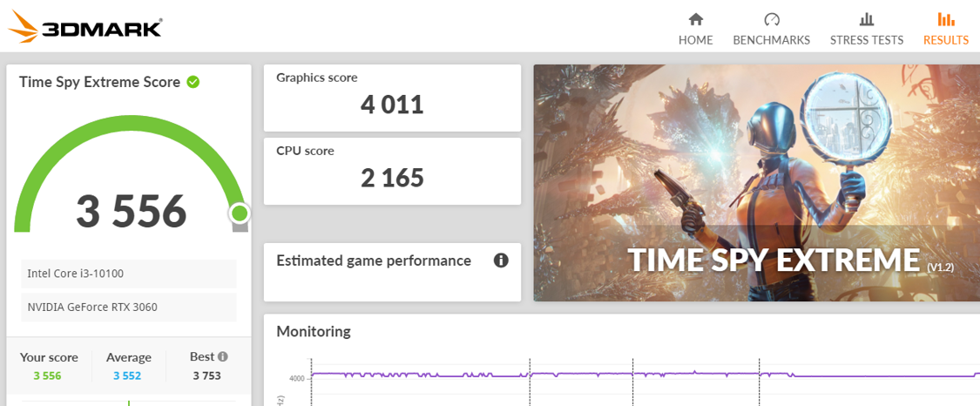
Task: Click the 4000 axis label on graph
Action: pos(297,378)
